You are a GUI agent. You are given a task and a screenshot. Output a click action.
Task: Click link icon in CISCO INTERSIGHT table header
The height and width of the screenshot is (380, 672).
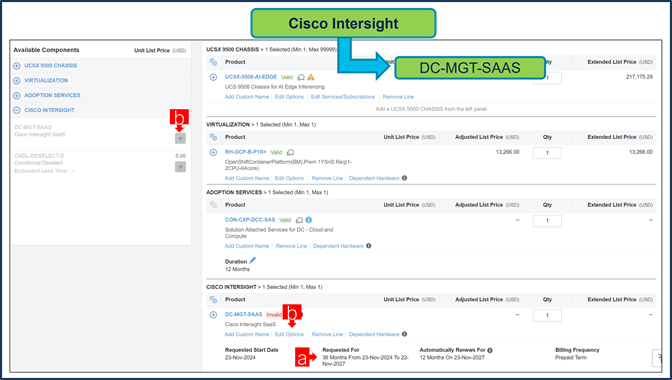point(213,299)
